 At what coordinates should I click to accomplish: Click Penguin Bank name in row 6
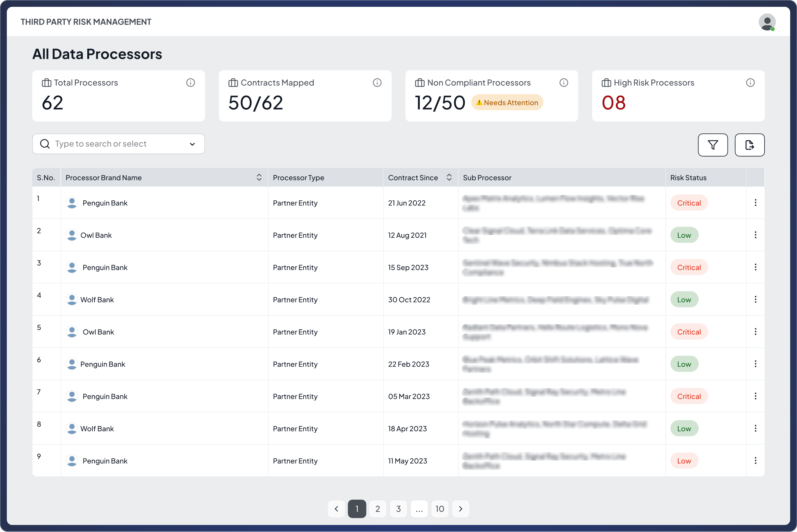point(102,364)
